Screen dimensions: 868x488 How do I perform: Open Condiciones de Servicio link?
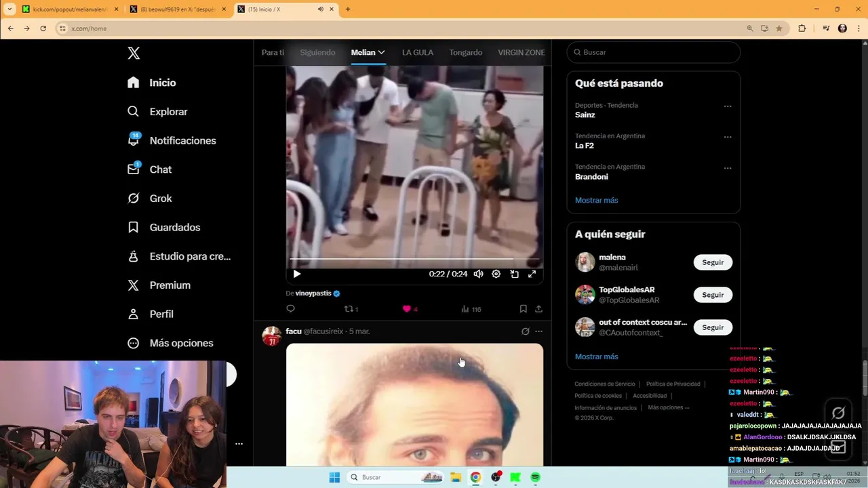605,384
